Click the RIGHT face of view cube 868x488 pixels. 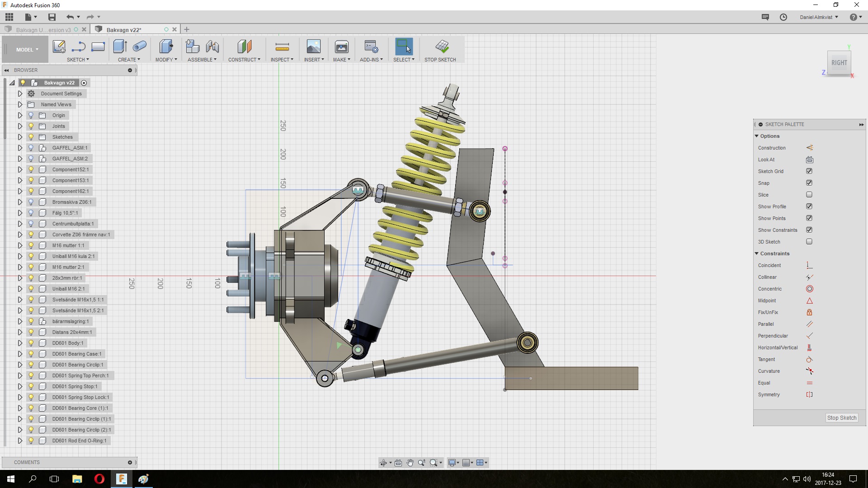[x=839, y=63]
